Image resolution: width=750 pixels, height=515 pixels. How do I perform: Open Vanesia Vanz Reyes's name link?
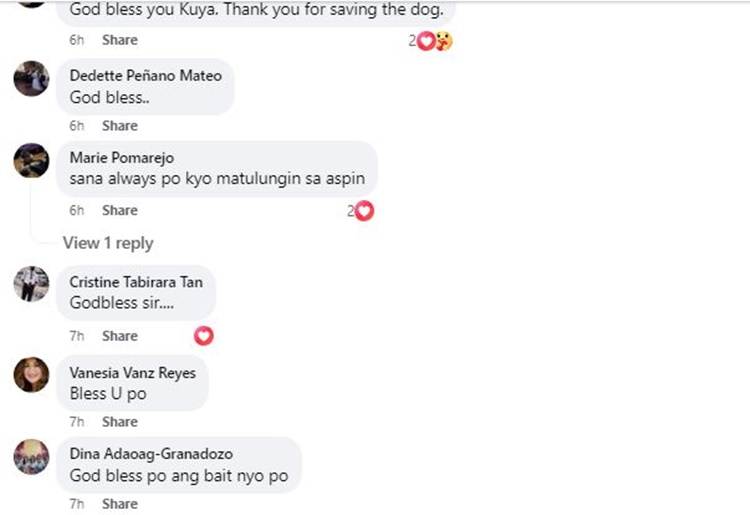point(132,373)
